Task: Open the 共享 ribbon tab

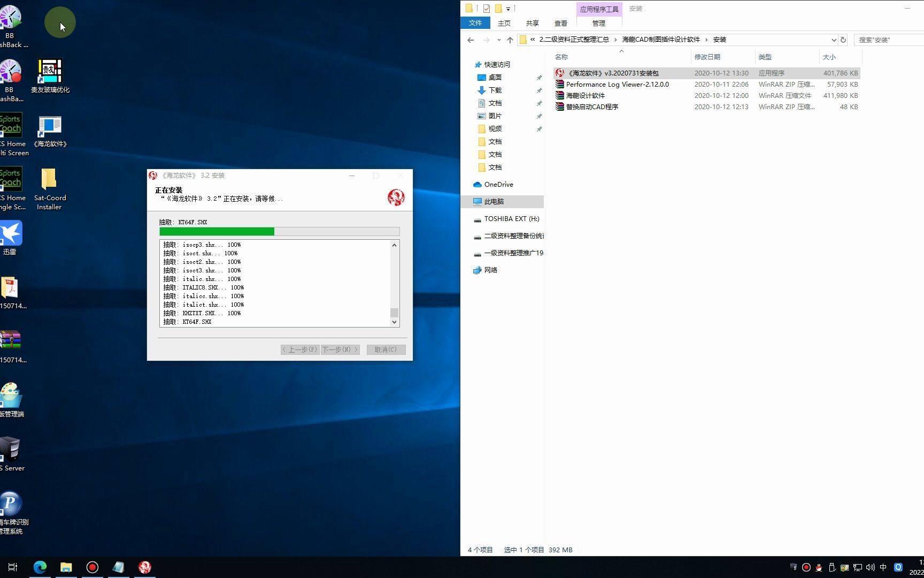Action: tap(533, 23)
